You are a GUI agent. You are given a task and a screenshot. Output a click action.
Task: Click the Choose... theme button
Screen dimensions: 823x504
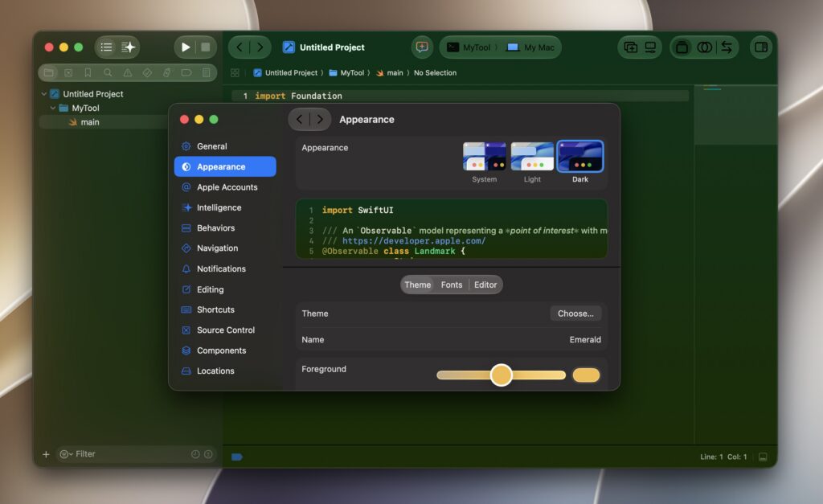[575, 314]
